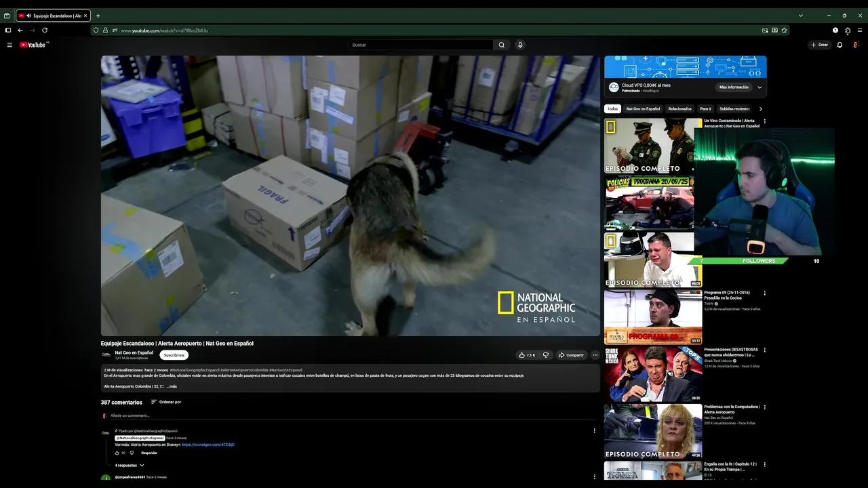Select the Nat Geo en Español chip

pos(643,108)
